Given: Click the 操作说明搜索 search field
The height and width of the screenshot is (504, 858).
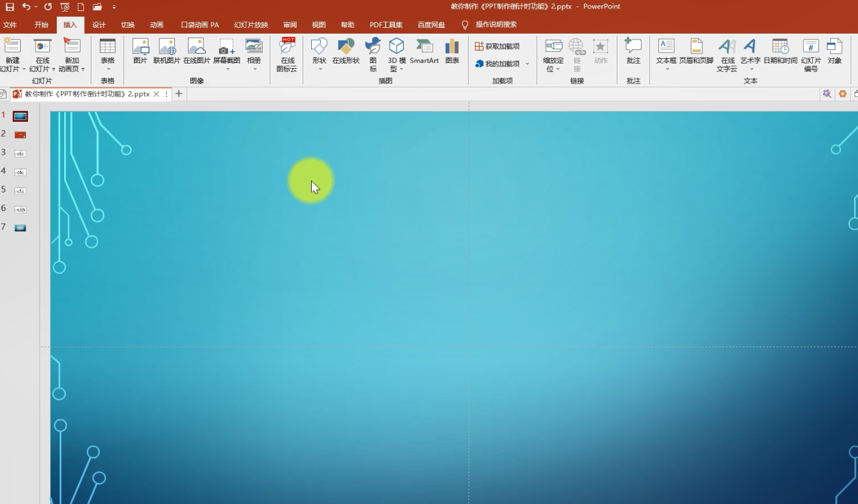Looking at the screenshot, I should 496,25.
